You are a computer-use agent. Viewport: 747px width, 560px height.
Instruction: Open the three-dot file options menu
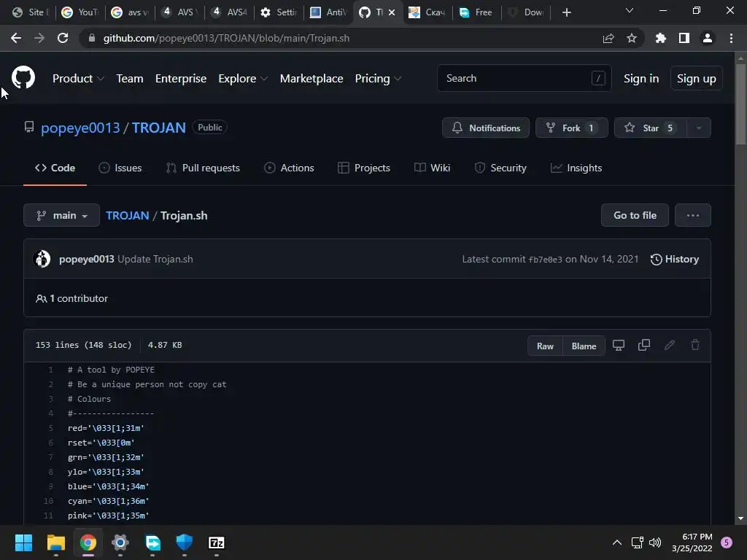(x=693, y=215)
